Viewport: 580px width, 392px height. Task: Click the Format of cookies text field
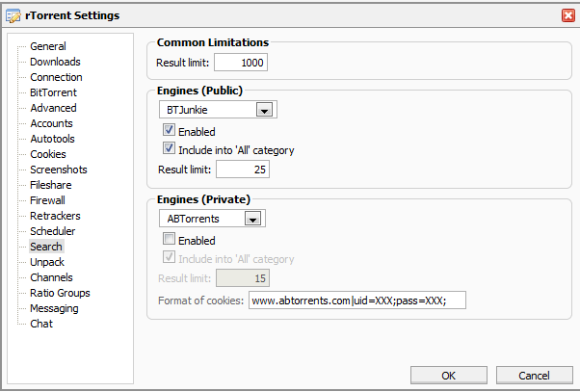tap(356, 301)
